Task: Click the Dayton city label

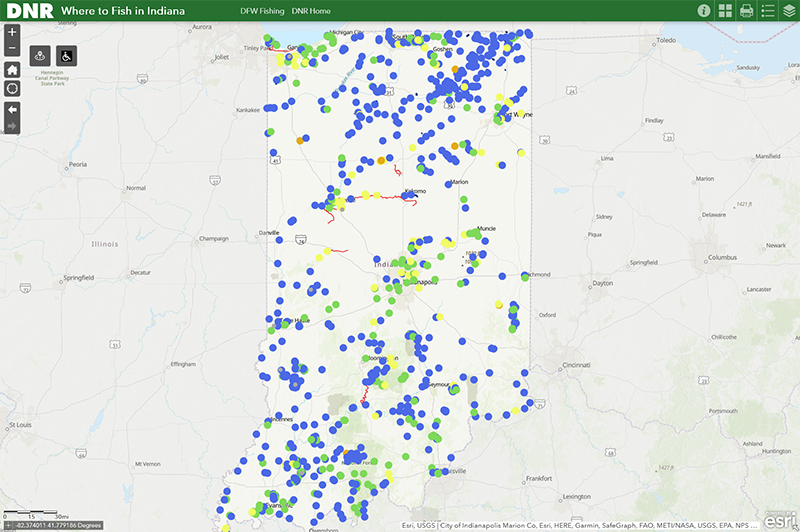Action: 603,283
